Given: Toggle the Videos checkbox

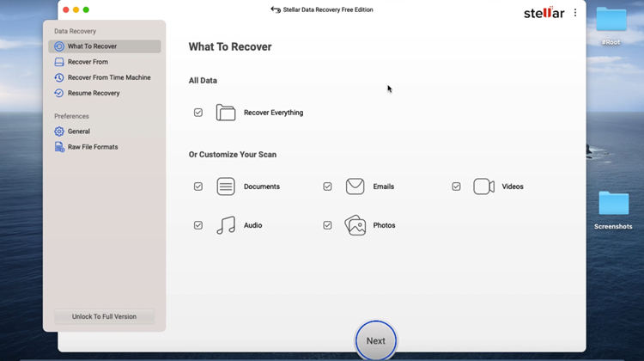Looking at the screenshot, I should [x=456, y=187].
